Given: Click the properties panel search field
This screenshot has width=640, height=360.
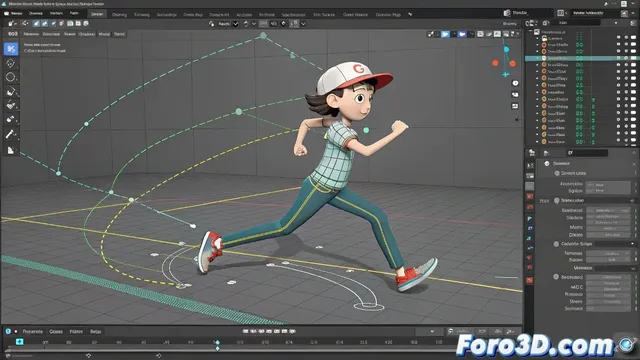Looking at the screenshot, I should tap(587, 153).
